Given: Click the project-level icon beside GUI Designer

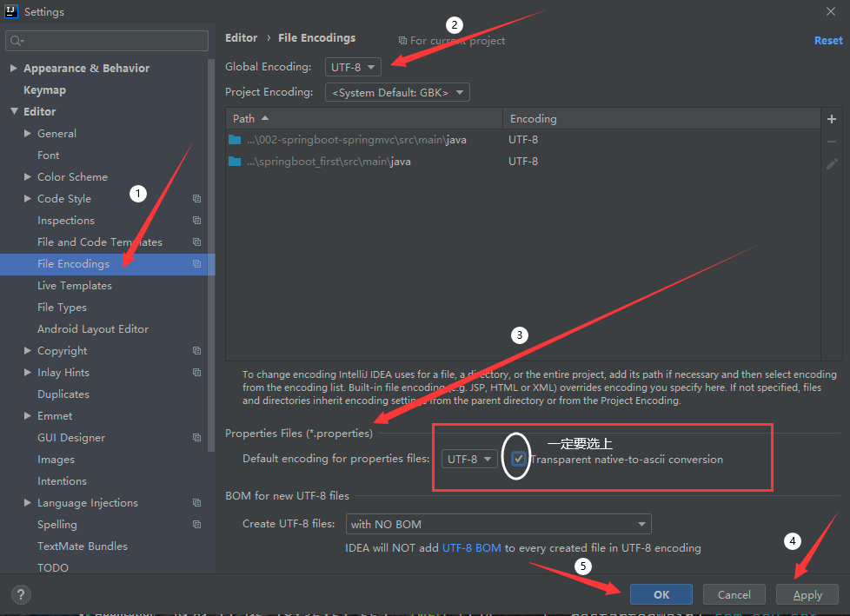Looking at the screenshot, I should (x=196, y=437).
